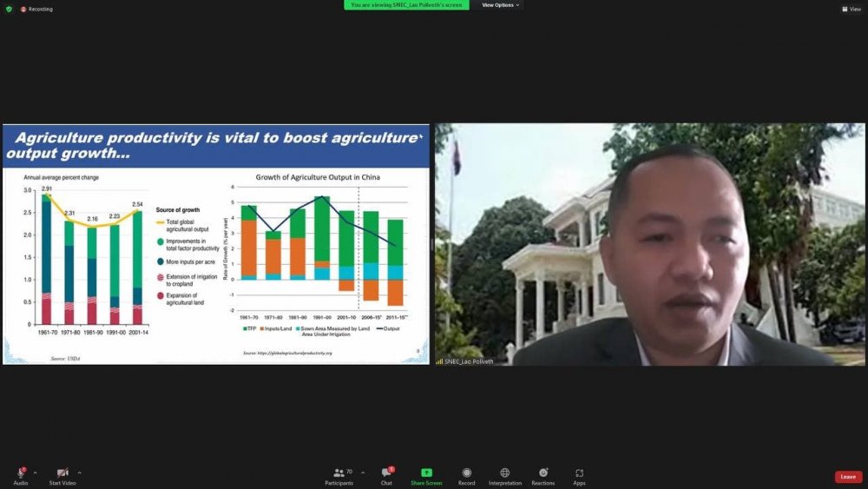Expand the audio options arrow
The height and width of the screenshot is (489, 868).
click(35, 473)
